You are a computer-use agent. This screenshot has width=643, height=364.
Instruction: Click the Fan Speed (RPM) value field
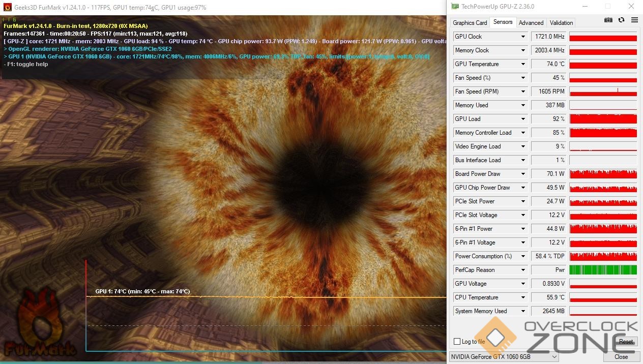[548, 92]
